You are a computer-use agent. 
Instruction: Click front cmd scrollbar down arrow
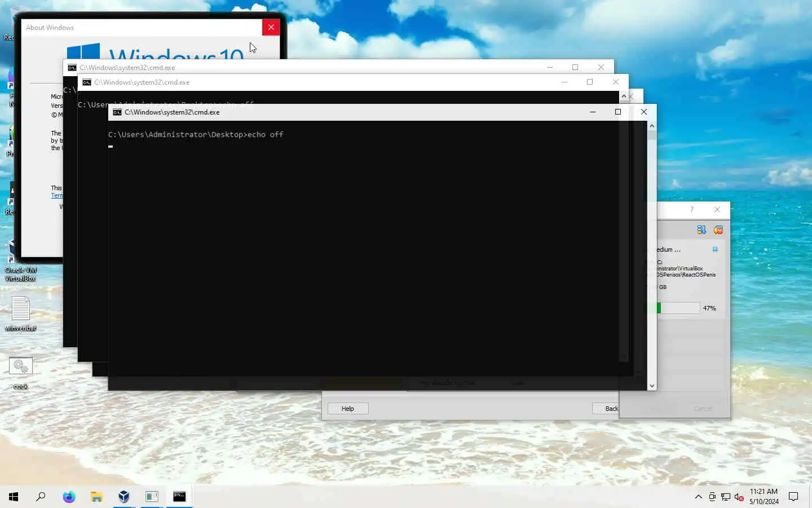[x=652, y=386]
